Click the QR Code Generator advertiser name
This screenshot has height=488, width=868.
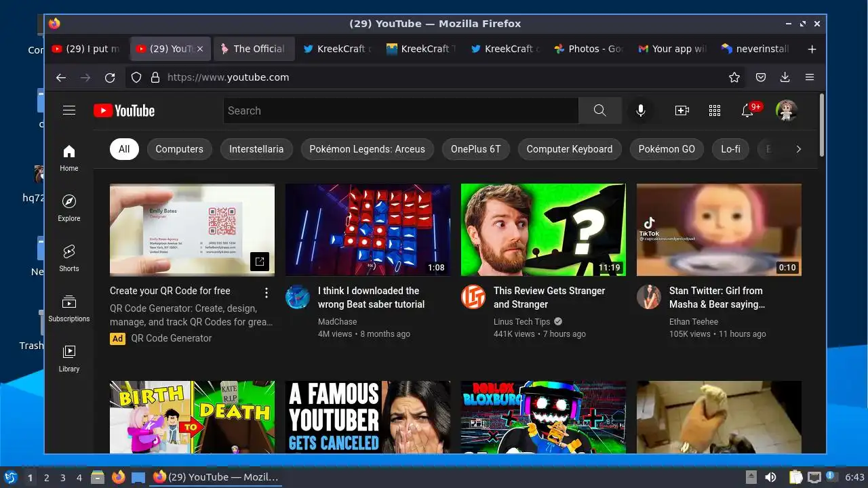(172, 338)
